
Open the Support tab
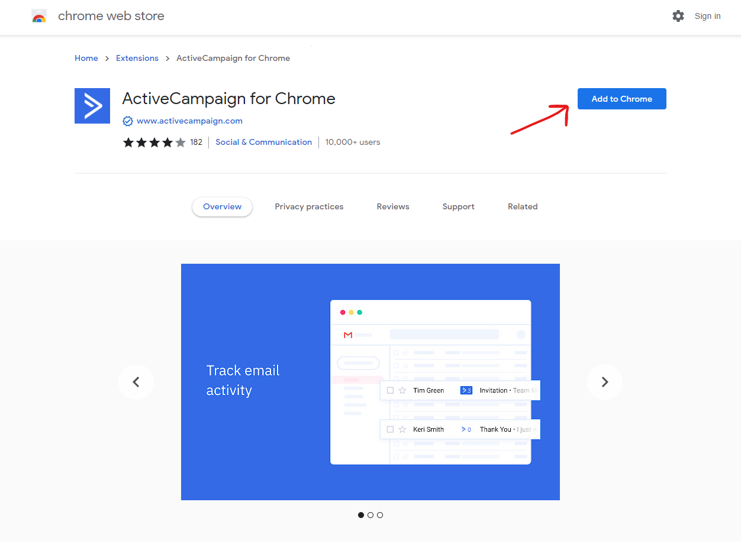point(459,207)
